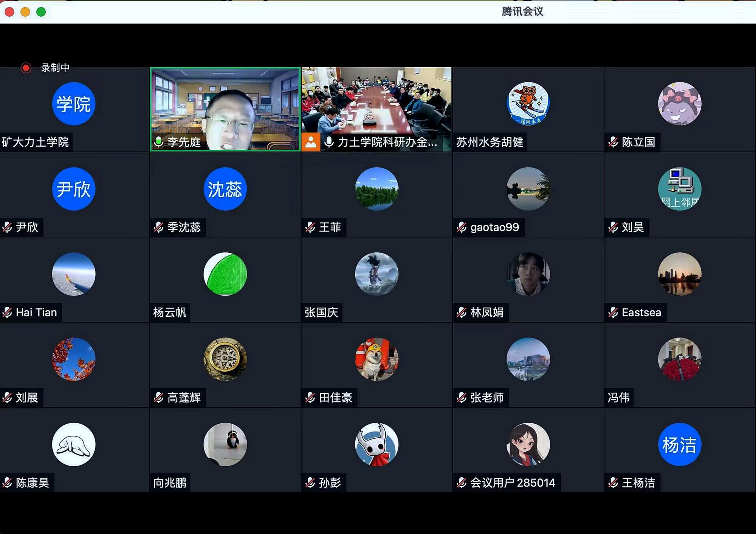
Task: Click the blue 学院 avatar
Action: coord(73,104)
